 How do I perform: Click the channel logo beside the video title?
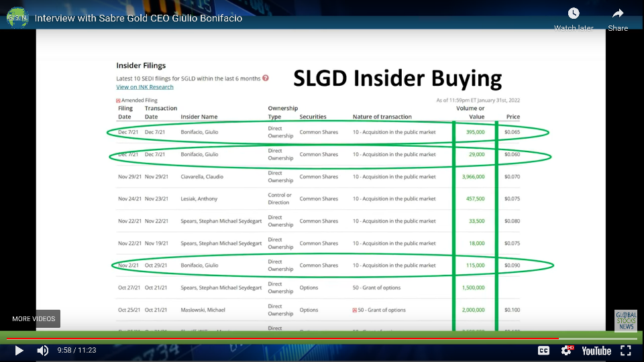pyautogui.click(x=17, y=18)
